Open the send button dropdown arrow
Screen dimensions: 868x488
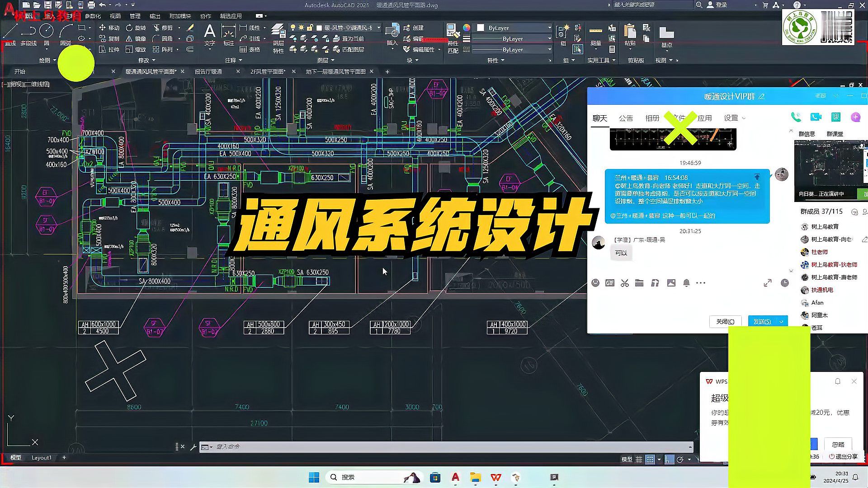coord(782,321)
